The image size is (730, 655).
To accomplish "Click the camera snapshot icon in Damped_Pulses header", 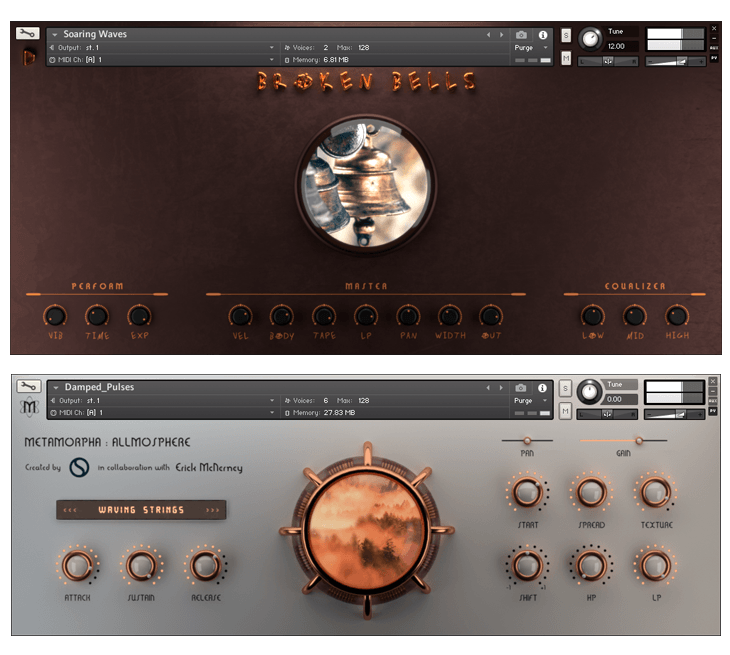I will pyautogui.click(x=520, y=388).
